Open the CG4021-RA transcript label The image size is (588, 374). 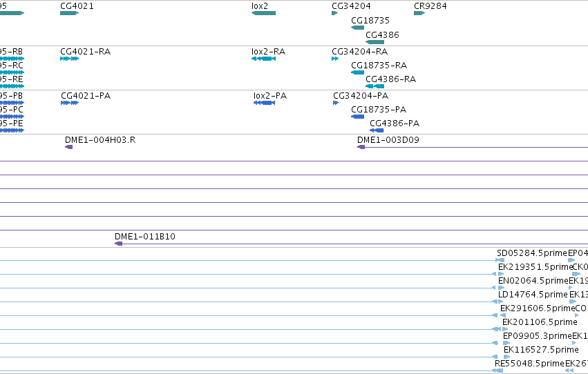coord(86,52)
